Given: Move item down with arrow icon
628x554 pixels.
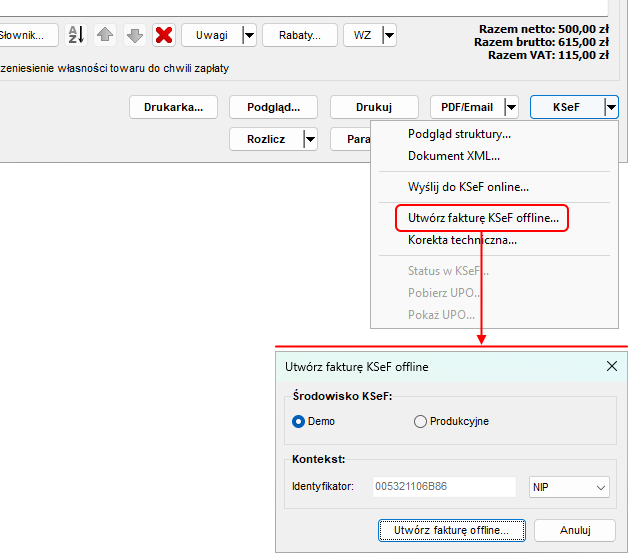Looking at the screenshot, I should point(135,36).
